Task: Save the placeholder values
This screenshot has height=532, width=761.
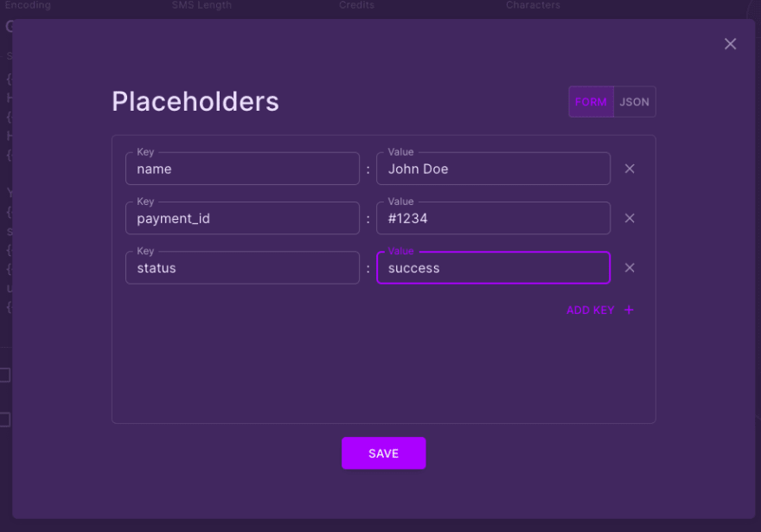Action: click(x=383, y=452)
